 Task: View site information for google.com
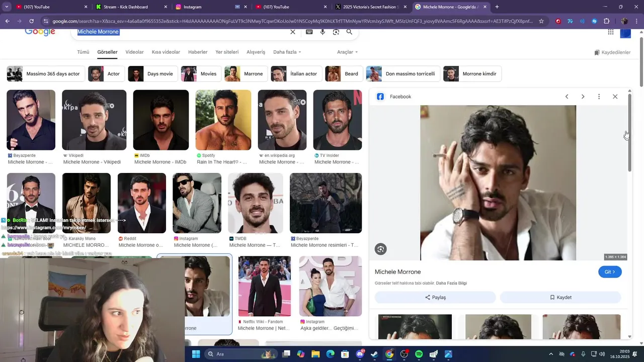tap(46, 21)
